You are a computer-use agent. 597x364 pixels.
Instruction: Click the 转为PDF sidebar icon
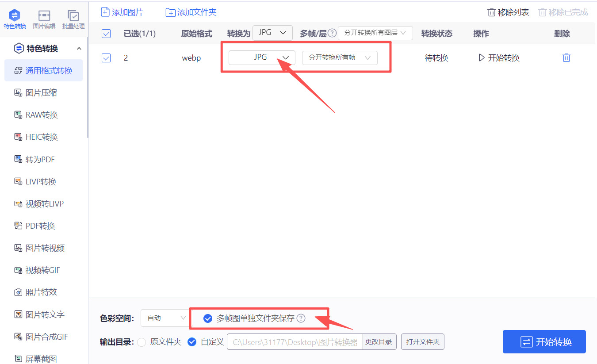point(18,159)
